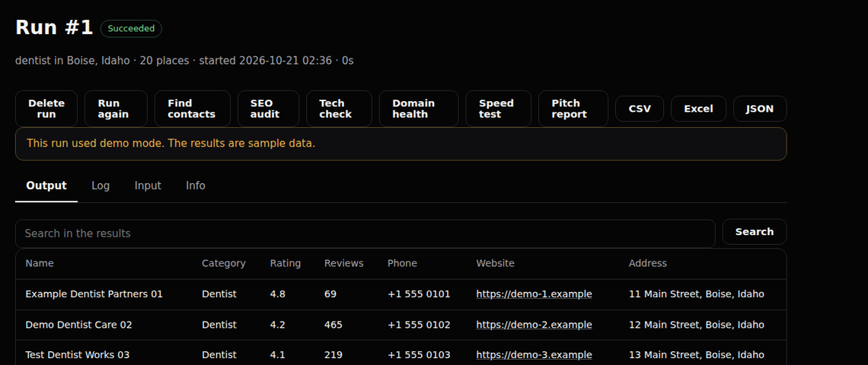
Task: Generate the Pitch report
Action: point(573,109)
